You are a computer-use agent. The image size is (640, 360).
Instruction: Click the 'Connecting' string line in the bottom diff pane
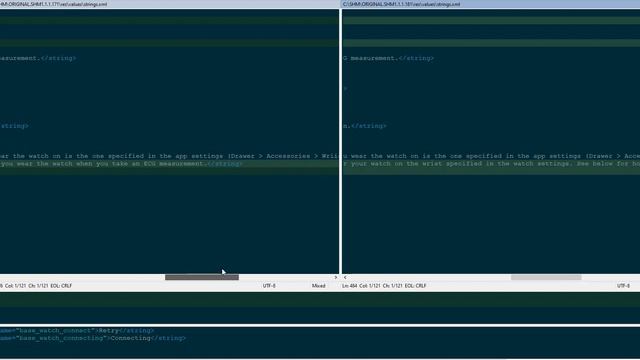coord(93,338)
